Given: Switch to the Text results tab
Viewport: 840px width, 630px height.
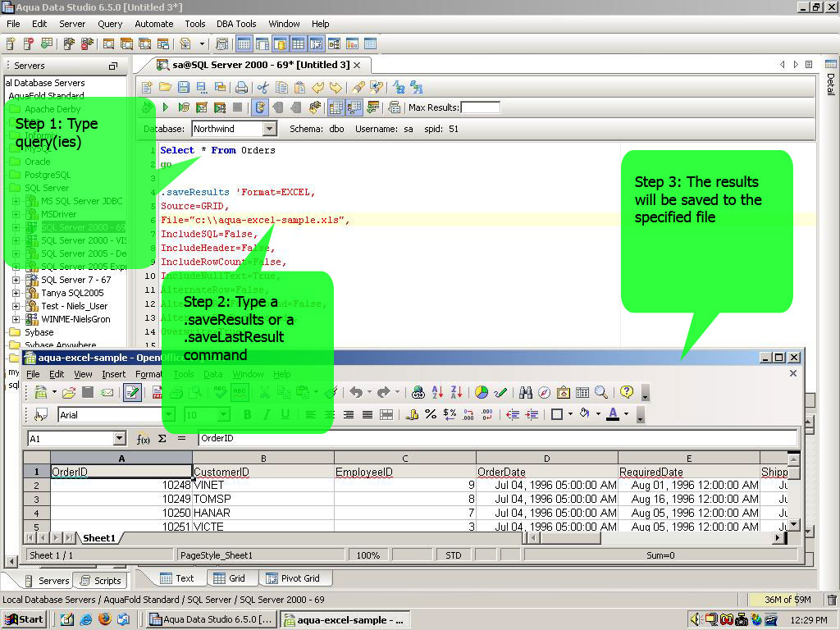Looking at the screenshot, I should pyautogui.click(x=177, y=578).
